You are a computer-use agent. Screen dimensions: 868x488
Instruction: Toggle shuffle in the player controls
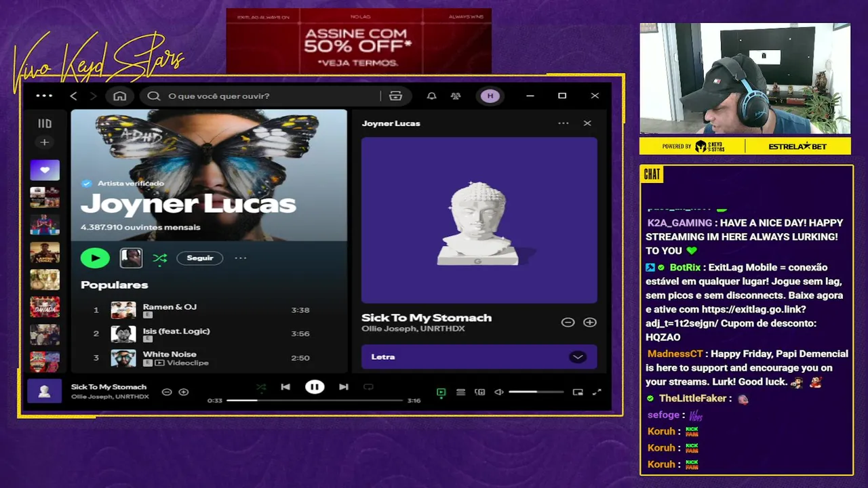[261, 387]
